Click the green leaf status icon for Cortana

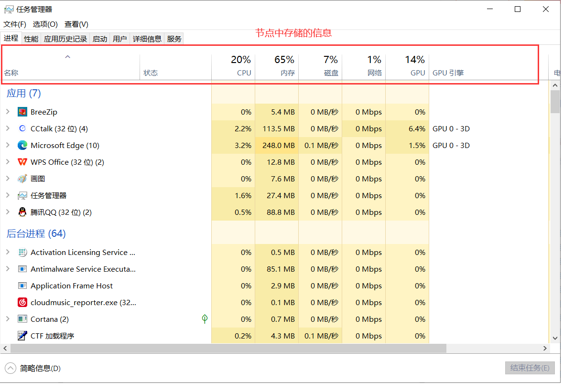pyautogui.click(x=205, y=319)
